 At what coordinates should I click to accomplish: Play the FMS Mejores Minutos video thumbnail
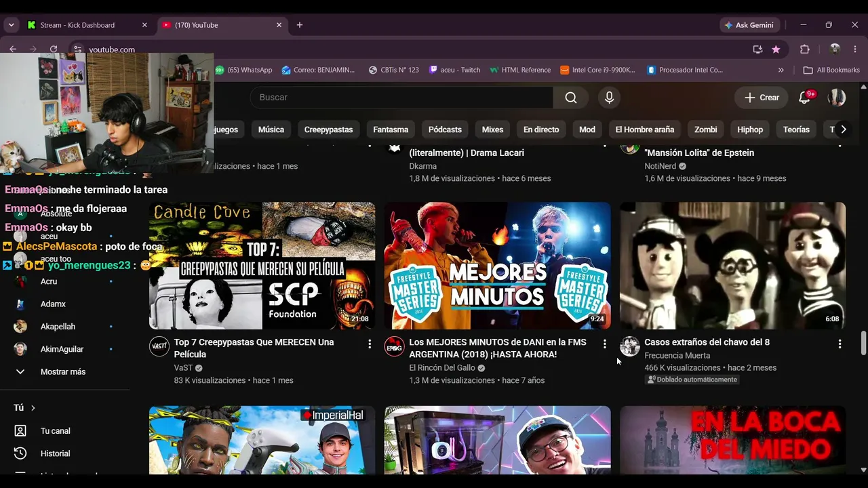498,266
